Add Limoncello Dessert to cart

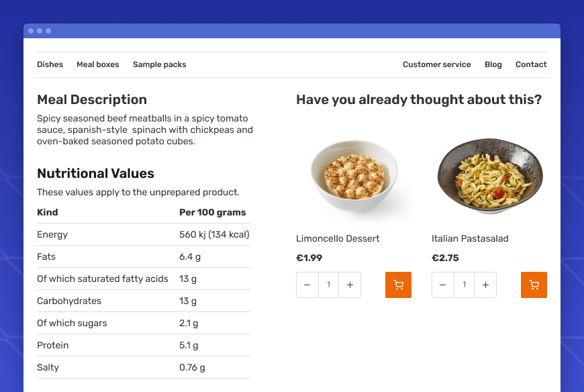pos(398,285)
